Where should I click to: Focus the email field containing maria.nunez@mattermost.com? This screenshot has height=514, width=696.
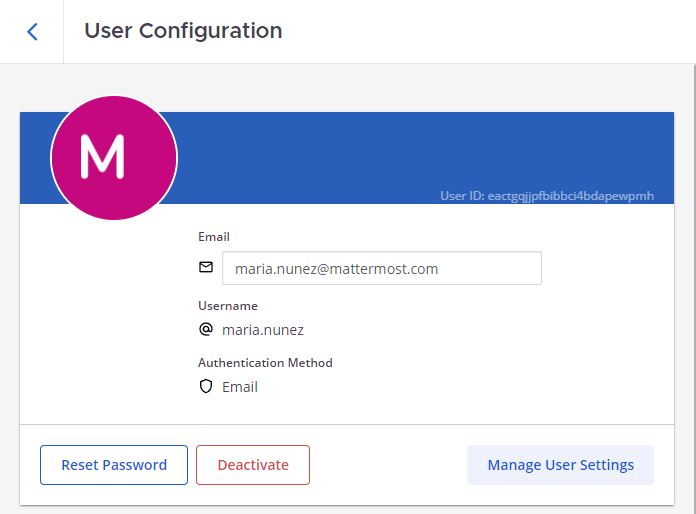pos(382,268)
